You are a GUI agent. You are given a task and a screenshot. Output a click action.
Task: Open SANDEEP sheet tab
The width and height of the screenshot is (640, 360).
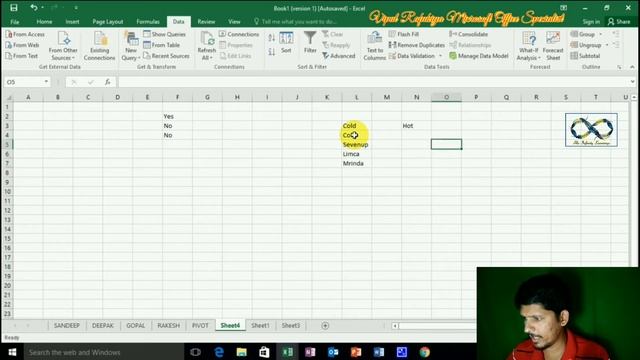(67, 325)
